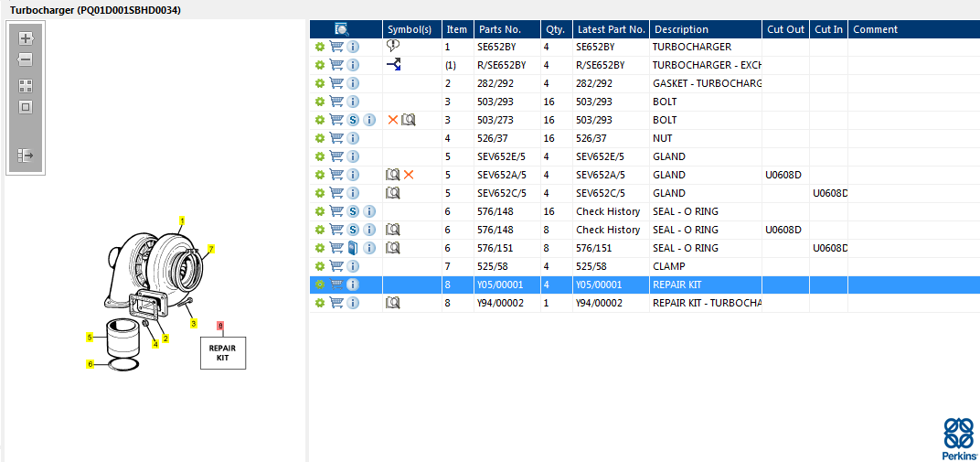Image resolution: width=980 pixels, height=462 pixels.
Task: Click the REPAIR KIT box in the diagram
Action: pos(223,353)
